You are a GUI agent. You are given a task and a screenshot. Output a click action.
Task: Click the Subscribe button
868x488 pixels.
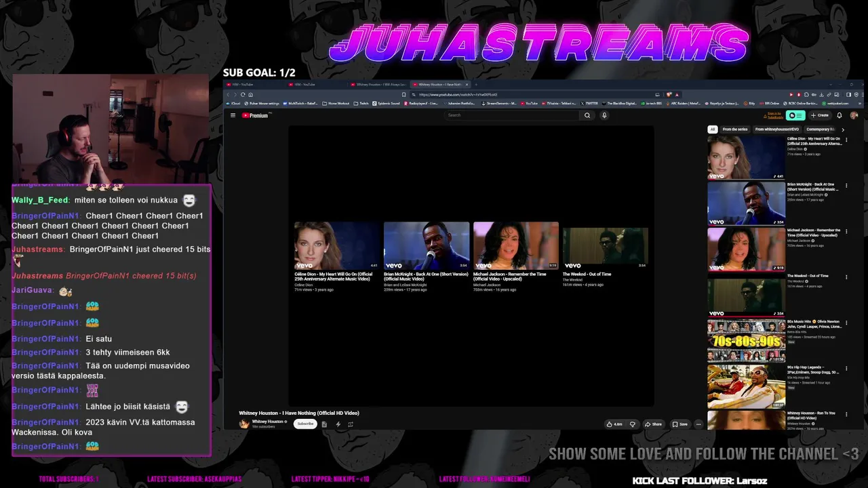pyautogui.click(x=305, y=424)
